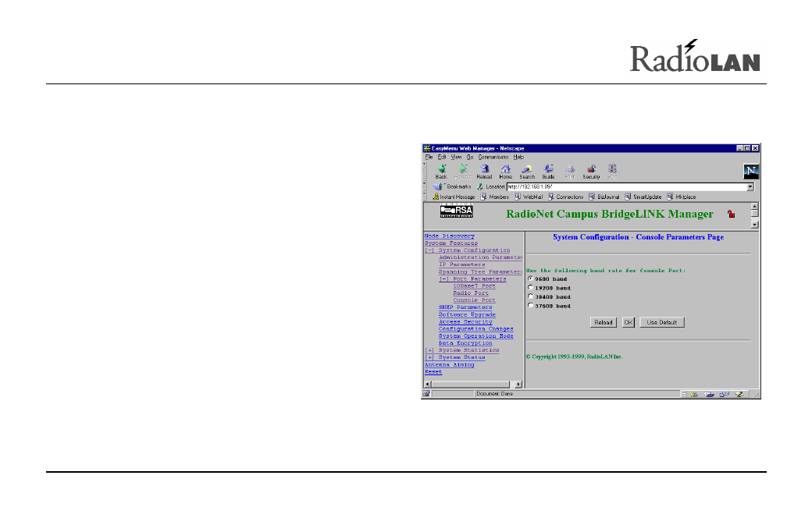This screenshot has height=525, width=812.
Task: Open Instant Message from personal toolbar
Action: [454, 197]
